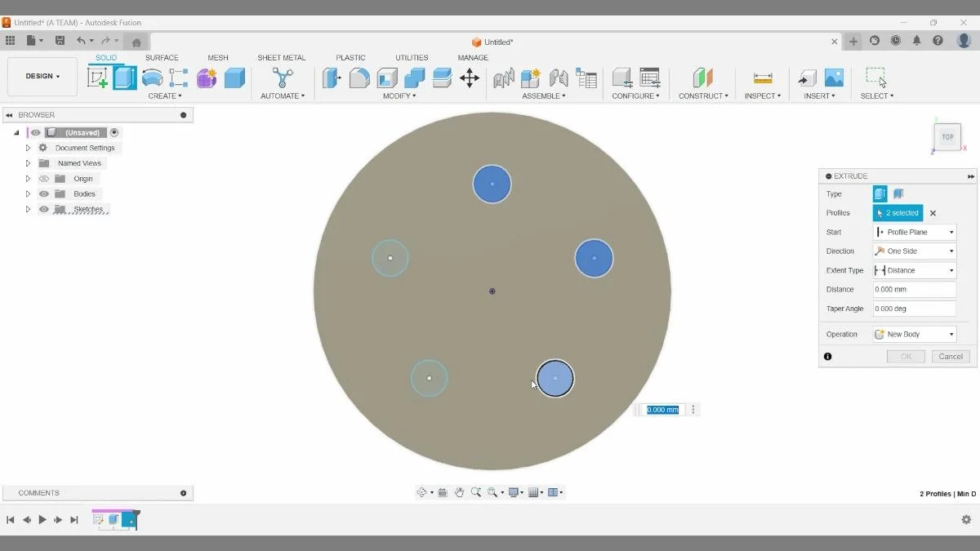The height and width of the screenshot is (551, 980).
Task: Switch to the SURFACE ribbon tab
Action: 162,57
